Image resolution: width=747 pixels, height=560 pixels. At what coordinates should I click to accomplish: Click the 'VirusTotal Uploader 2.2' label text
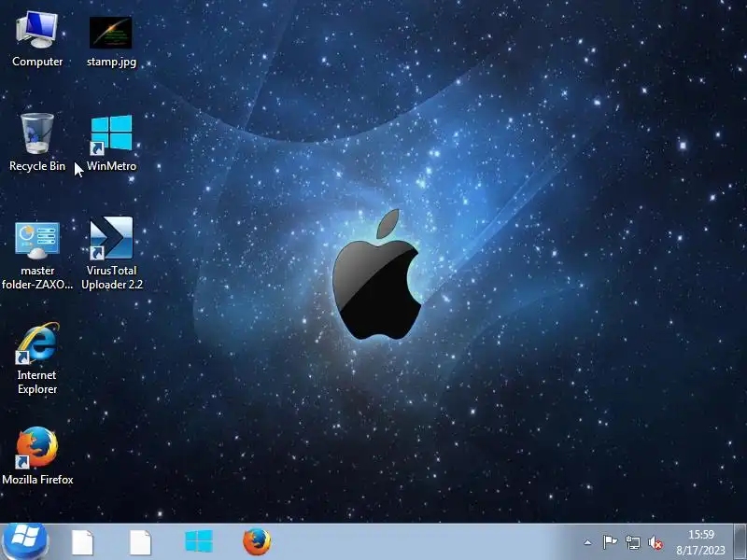(112, 277)
